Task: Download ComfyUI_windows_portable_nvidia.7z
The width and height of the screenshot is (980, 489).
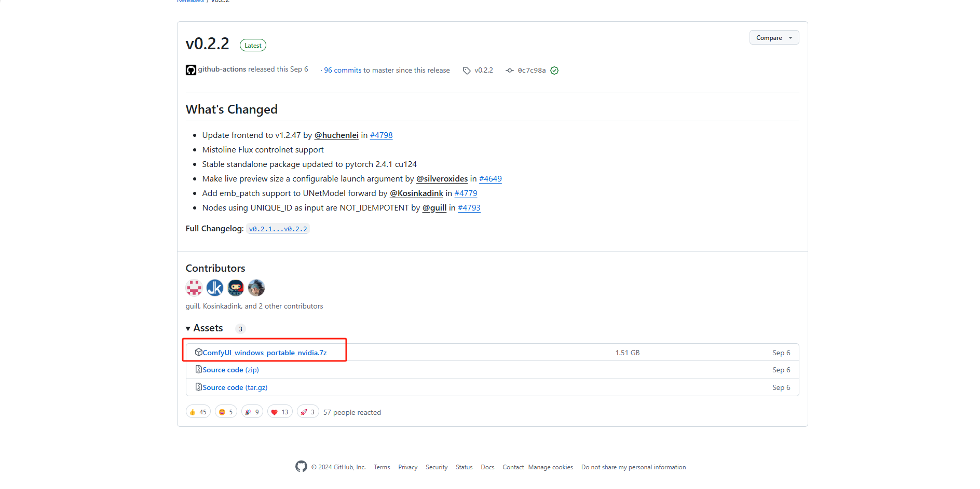Action: 264,353
